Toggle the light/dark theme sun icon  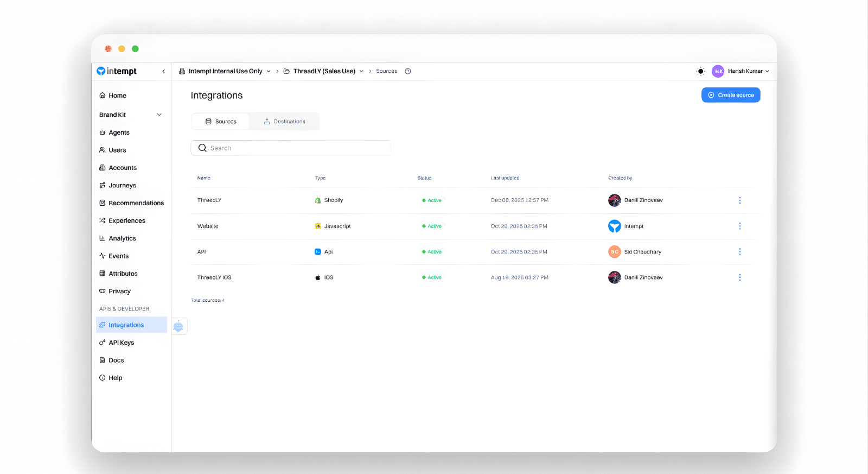701,71
